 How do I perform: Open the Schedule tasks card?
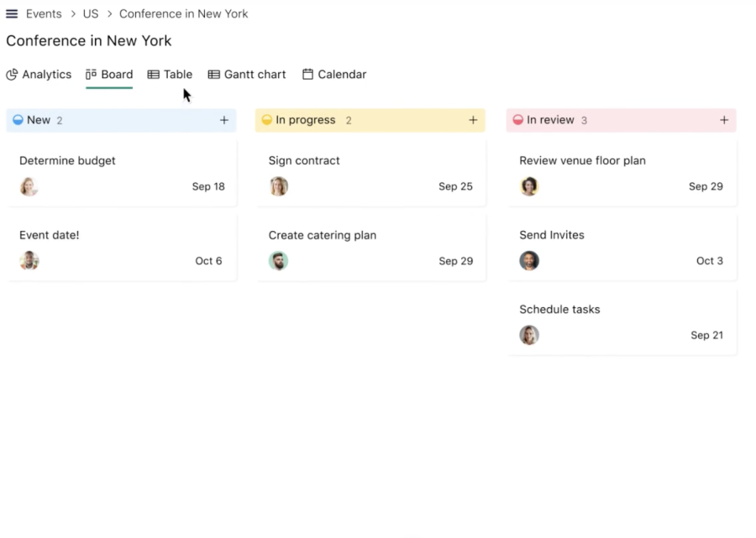point(622,322)
